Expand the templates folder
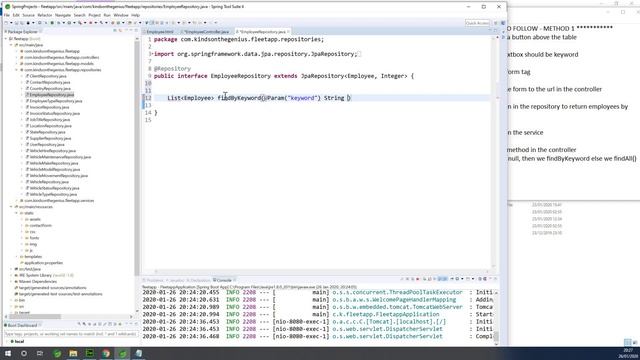The image size is (640, 360). [x=17, y=257]
